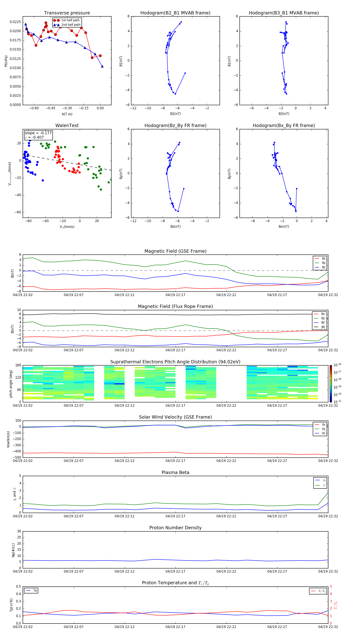Click the 'Magnetic Field (GSE Frame)' title
Screen dimensions: 351x644
coord(175,251)
